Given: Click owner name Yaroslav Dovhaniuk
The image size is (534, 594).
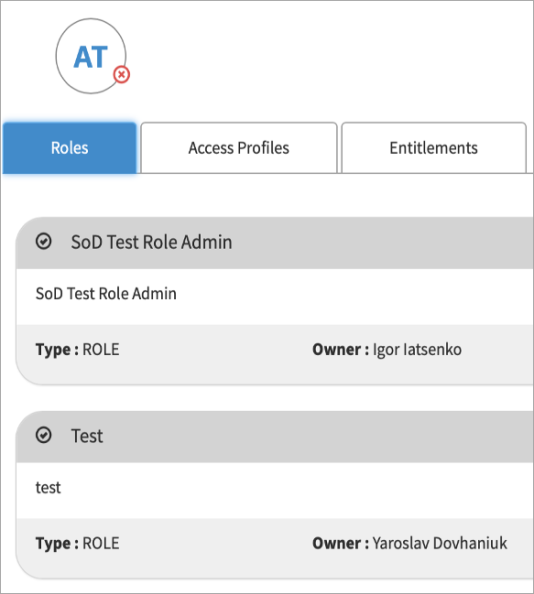Looking at the screenshot, I should pyautogui.click(x=440, y=543).
